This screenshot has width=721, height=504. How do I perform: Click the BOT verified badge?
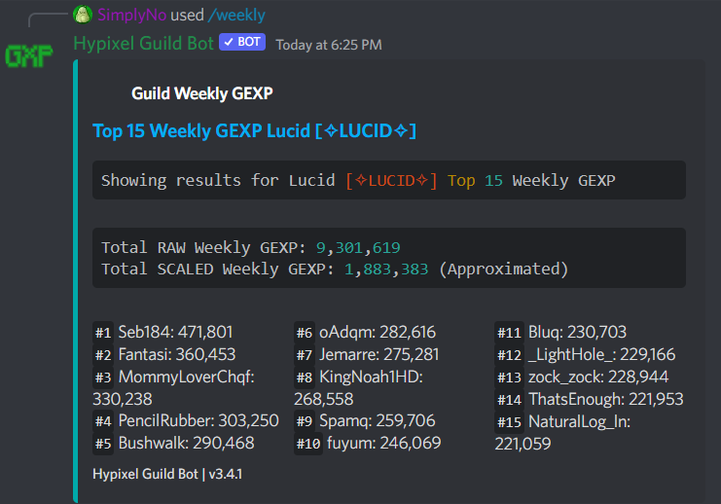coord(242,42)
